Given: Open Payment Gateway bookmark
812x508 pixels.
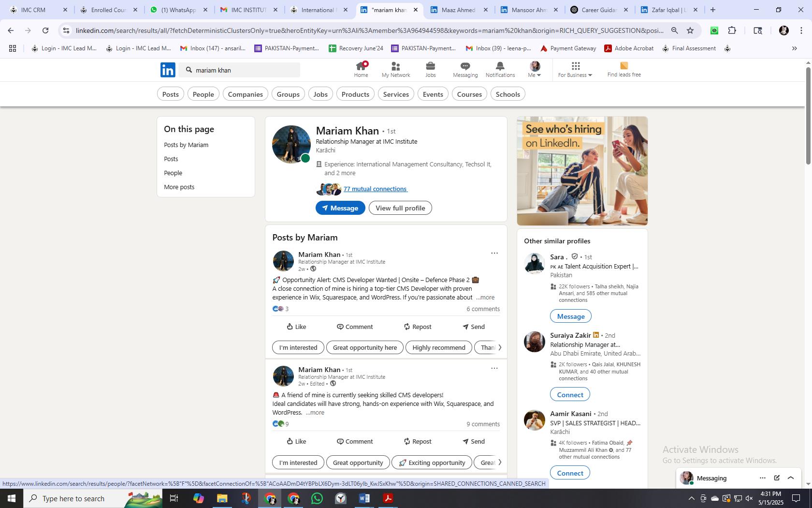Looking at the screenshot, I should (568, 48).
